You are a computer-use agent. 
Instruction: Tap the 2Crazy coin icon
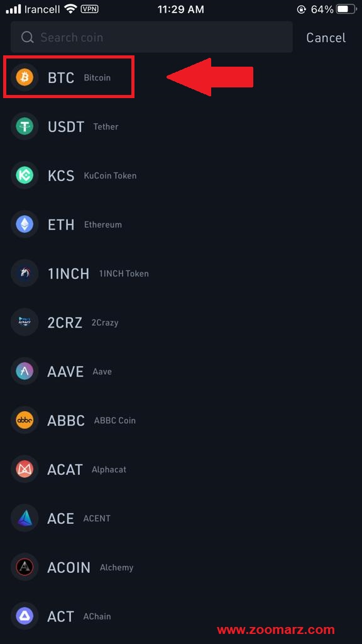coord(25,323)
